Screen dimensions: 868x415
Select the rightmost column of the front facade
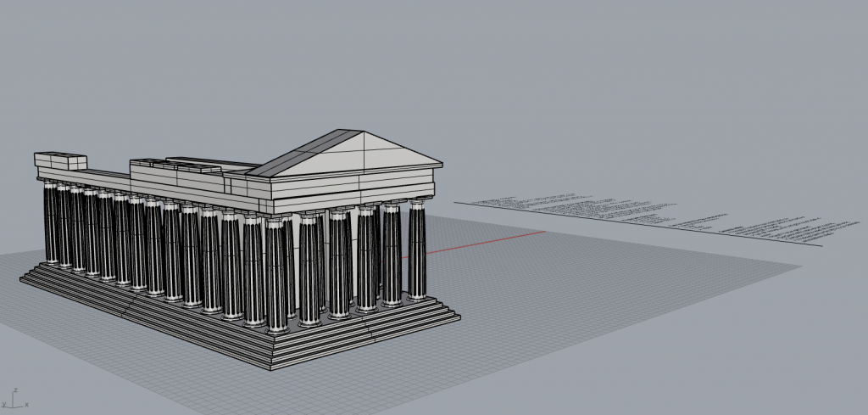(x=417, y=250)
